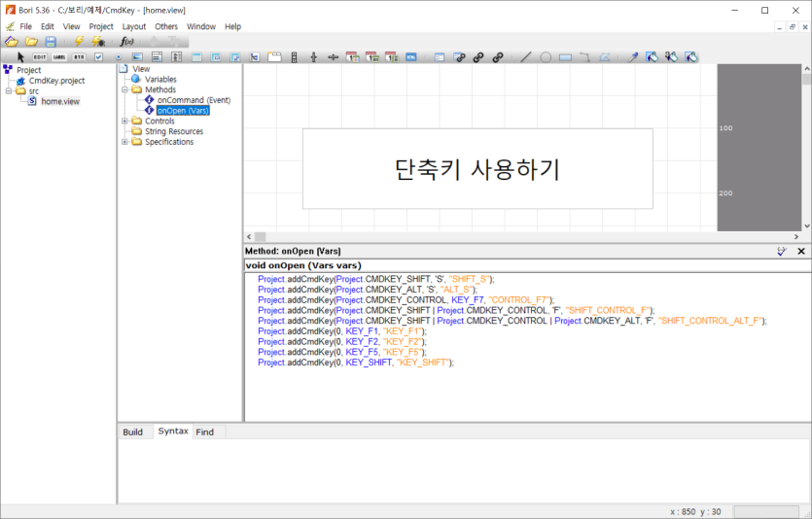Select the onCommand (Event) method
The width and height of the screenshot is (812, 519).
194,100
